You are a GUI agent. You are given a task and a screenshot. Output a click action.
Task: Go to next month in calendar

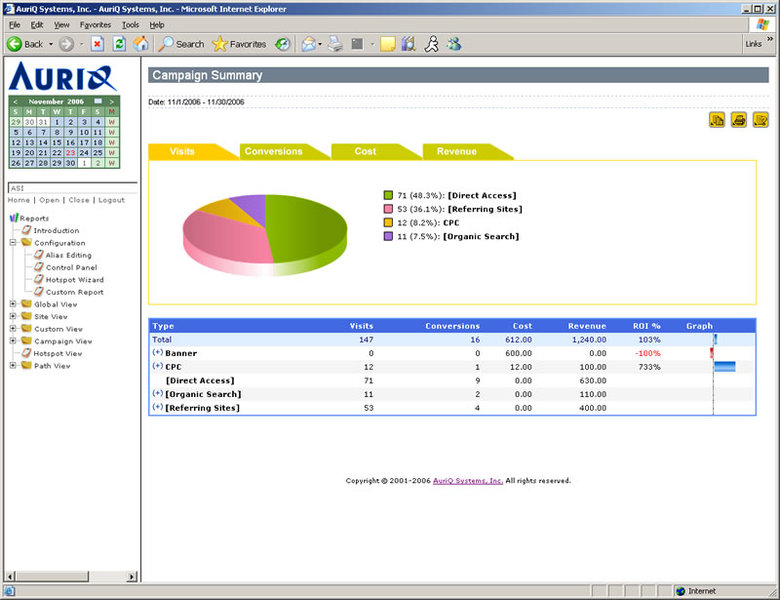coord(112,101)
